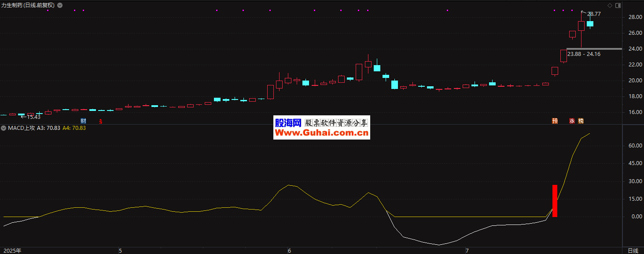Click the gray gap level line near 24.00

point(594,48)
